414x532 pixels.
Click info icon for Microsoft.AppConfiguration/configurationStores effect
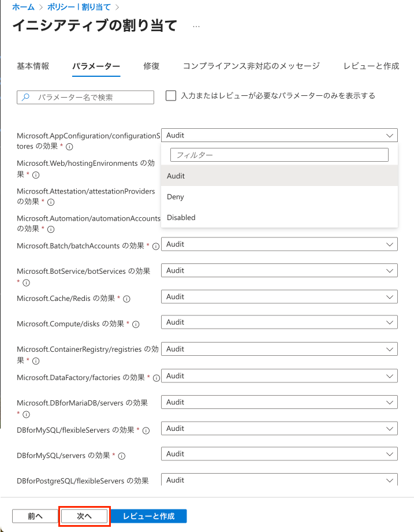69,147
